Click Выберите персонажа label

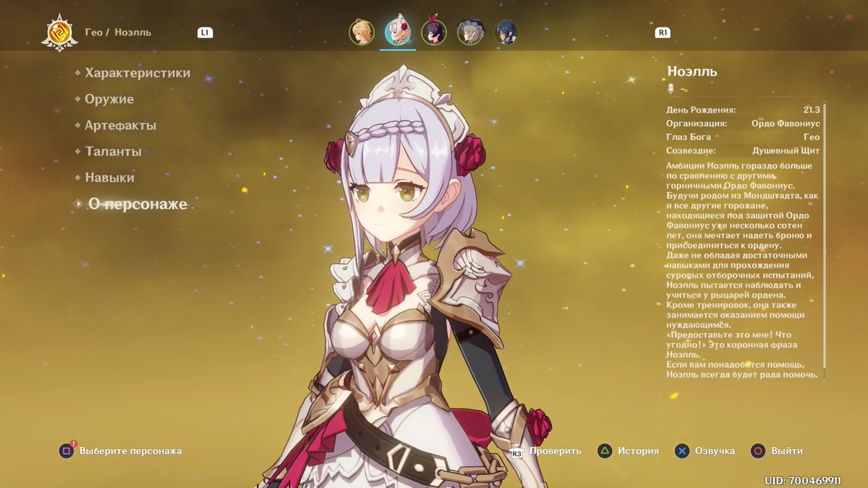(131, 451)
